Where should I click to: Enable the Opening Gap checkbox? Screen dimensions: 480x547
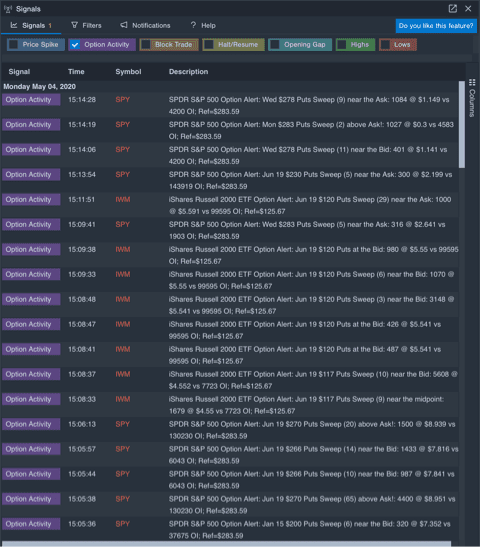pyautogui.click(x=275, y=45)
